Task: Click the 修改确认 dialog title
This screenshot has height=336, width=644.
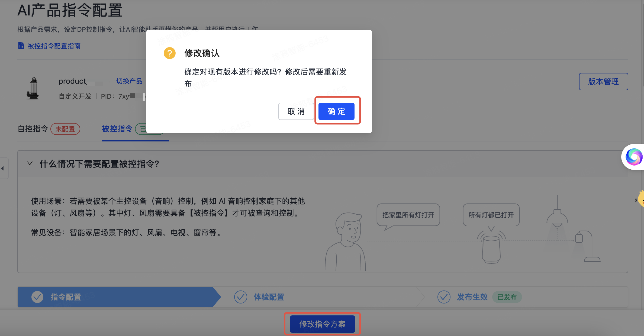Action: [202, 53]
